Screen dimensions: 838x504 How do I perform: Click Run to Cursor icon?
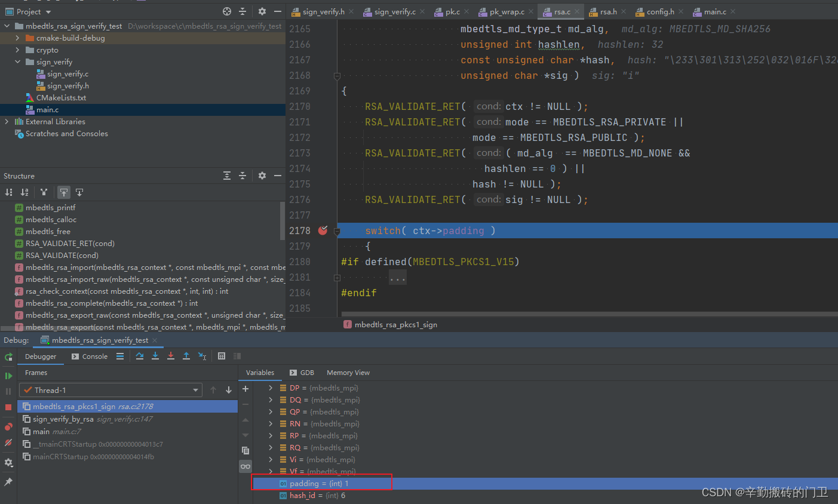tap(202, 356)
